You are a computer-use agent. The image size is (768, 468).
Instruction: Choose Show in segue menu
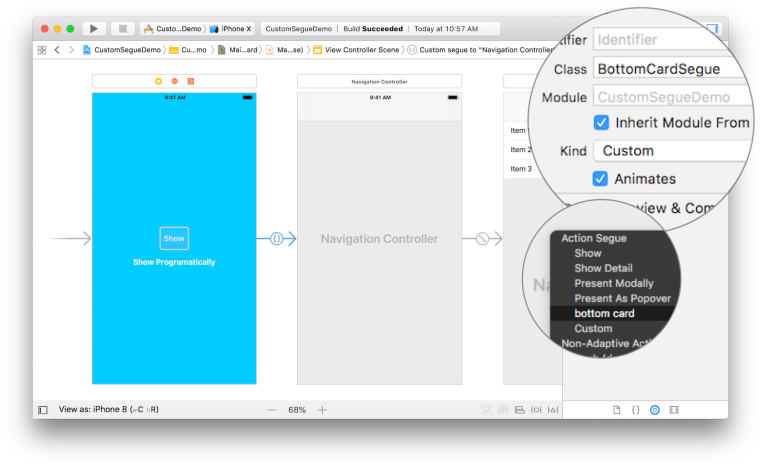click(x=588, y=253)
